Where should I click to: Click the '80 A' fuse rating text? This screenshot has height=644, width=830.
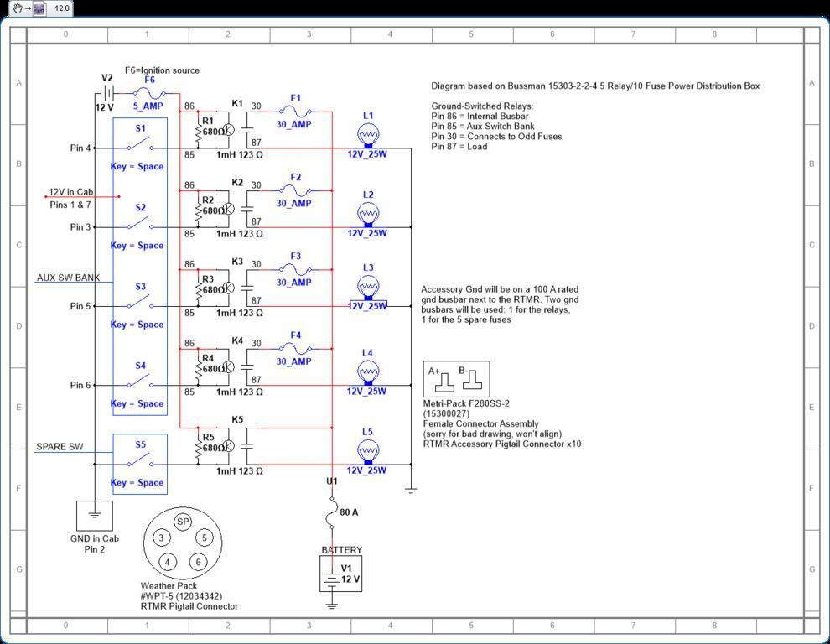pyautogui.click(x=349, y=512)
